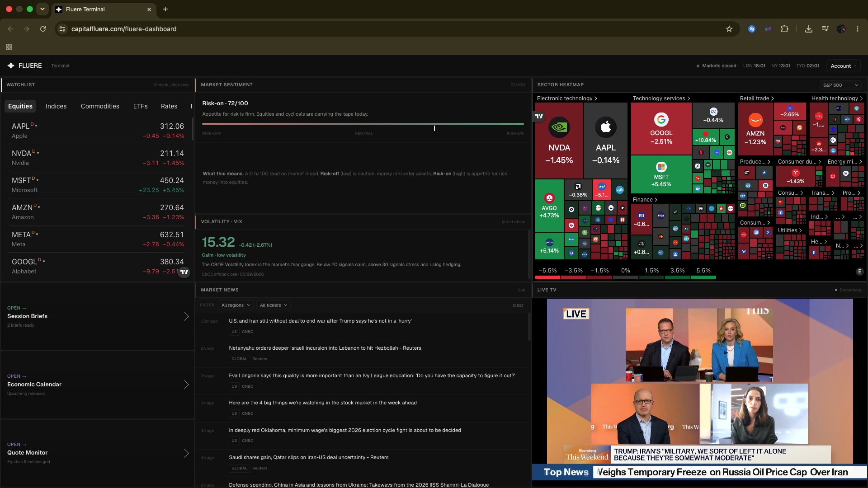
Task: Open the apps grid icon in bookmarks bar
Action: point(9,47)
